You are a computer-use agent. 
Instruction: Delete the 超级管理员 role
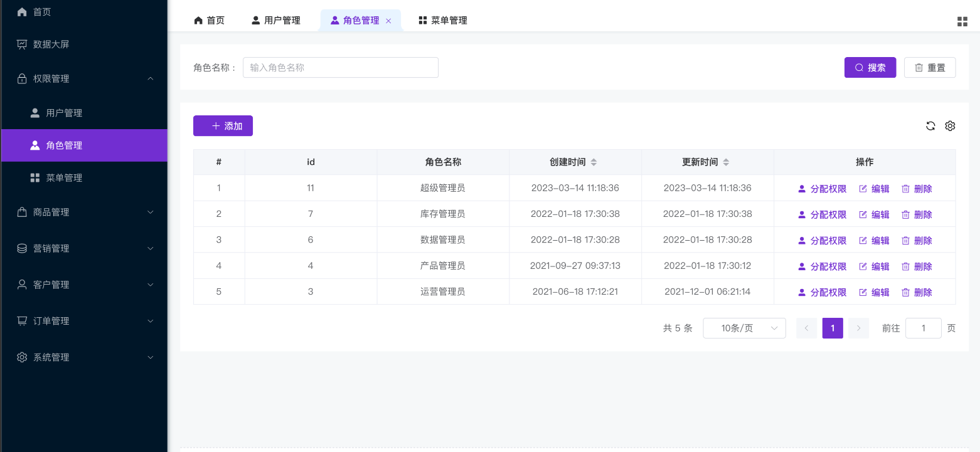pos(917,189)
